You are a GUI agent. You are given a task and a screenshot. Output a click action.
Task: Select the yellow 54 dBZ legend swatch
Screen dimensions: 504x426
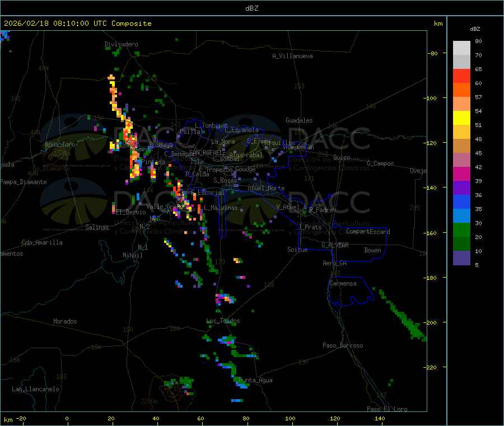[x=461, y=118]
